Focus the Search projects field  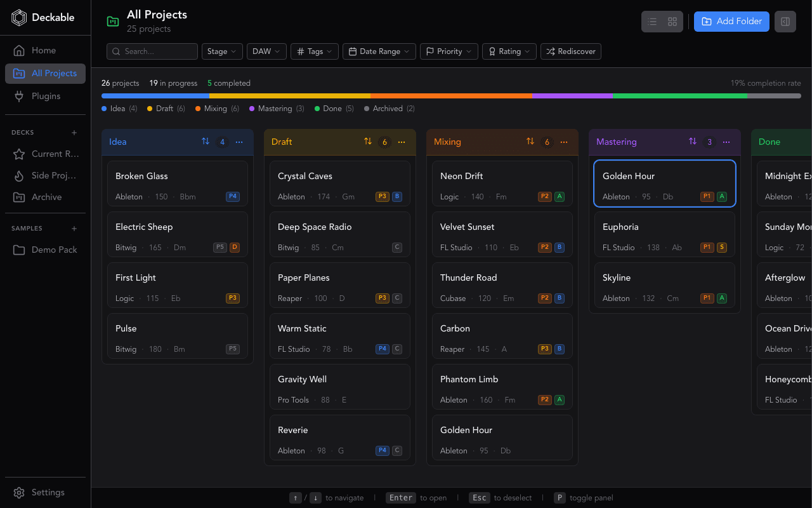[152, 51]
